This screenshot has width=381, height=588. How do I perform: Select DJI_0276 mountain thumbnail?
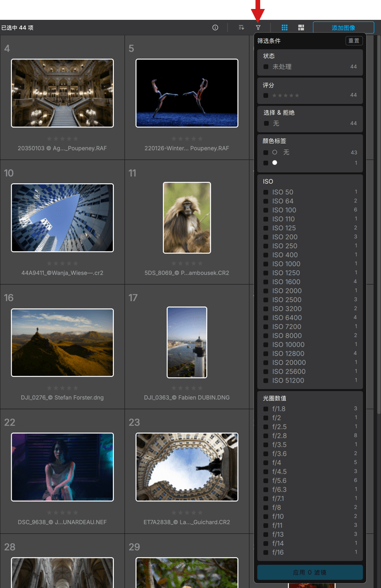tap(62, 342)
